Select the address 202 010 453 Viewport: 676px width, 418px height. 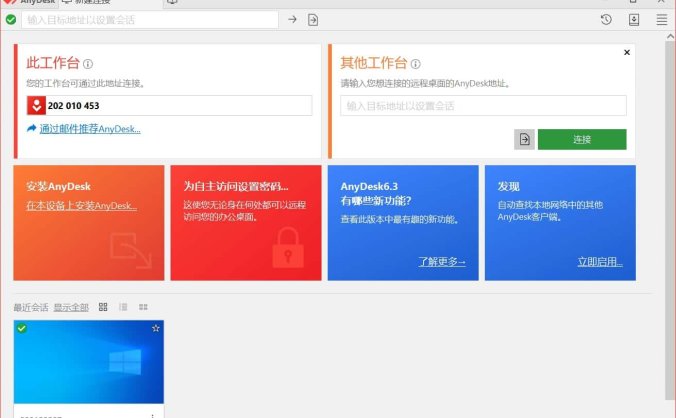(73, 106)
